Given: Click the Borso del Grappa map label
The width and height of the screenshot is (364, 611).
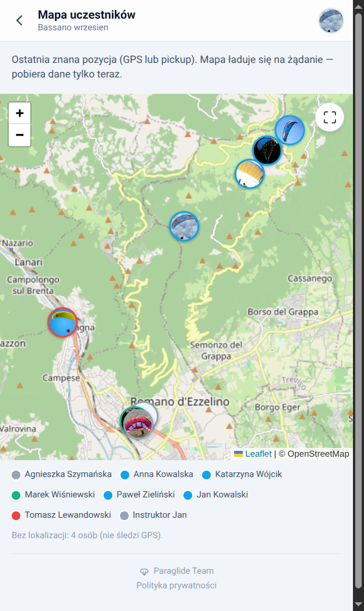Looking at the screenshot, I should click(x=283, y=312).
